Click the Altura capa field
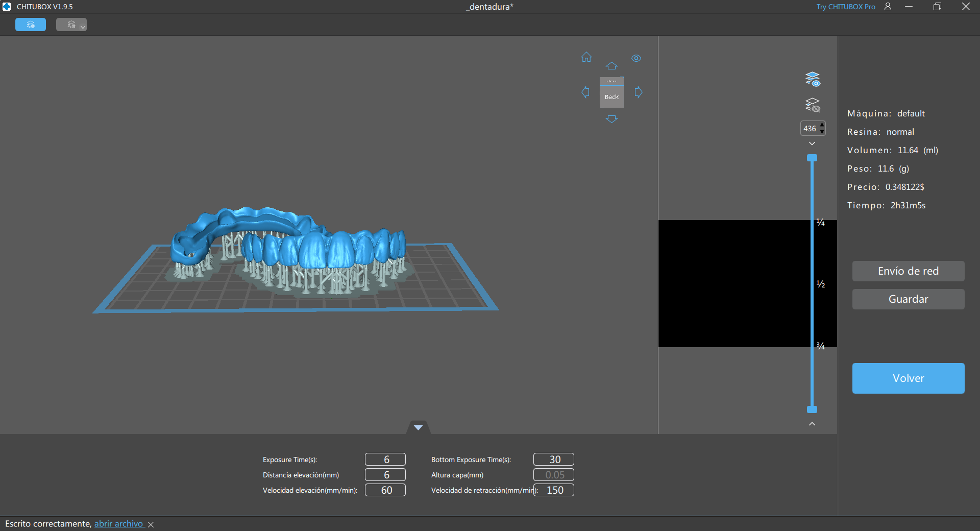 (x=554, y=475)
